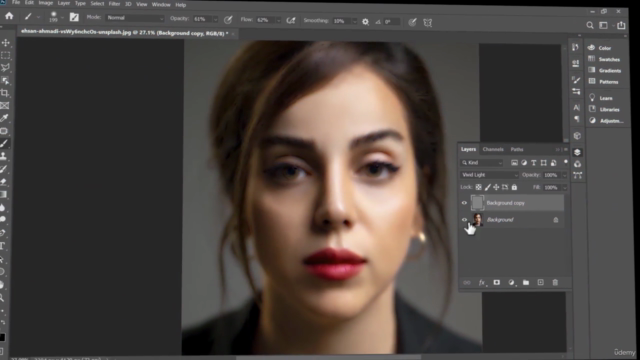The width and height of the screenshot is (640, 360).
Task: Toggle lock position
Action: (x=496, y=187)
